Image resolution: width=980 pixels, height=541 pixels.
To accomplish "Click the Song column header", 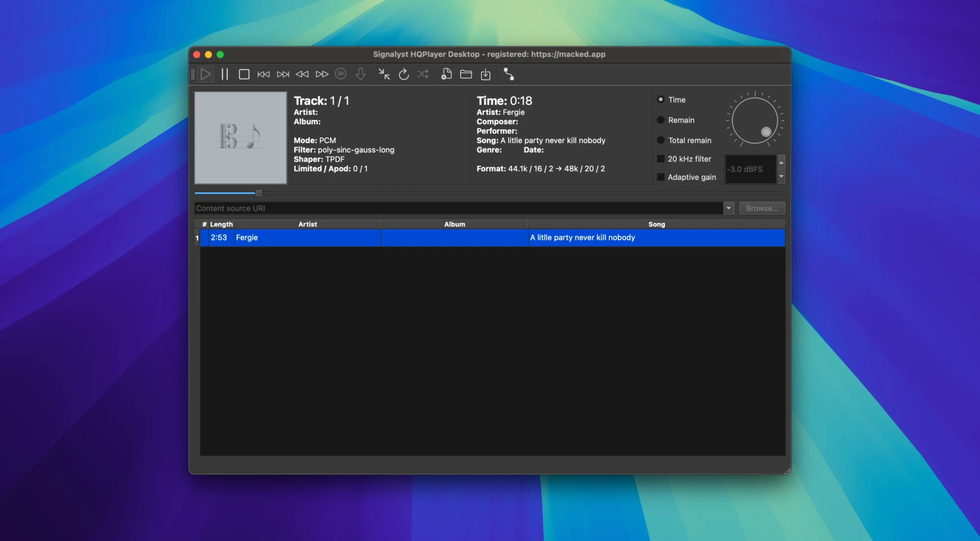I will pos(656,224).
